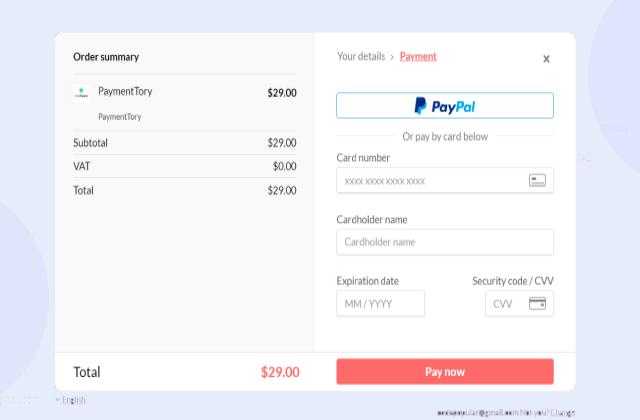Click the CVV card icon

tap(537, 304)
